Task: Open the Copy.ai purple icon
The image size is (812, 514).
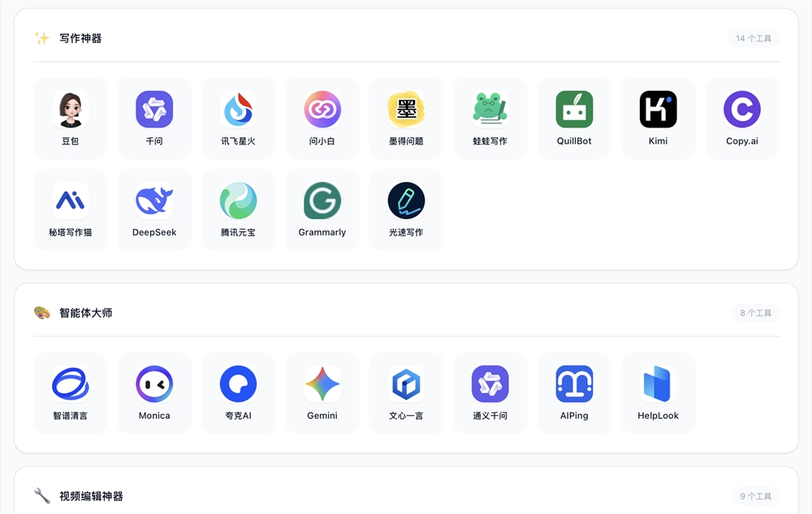Action: point(742,110)
